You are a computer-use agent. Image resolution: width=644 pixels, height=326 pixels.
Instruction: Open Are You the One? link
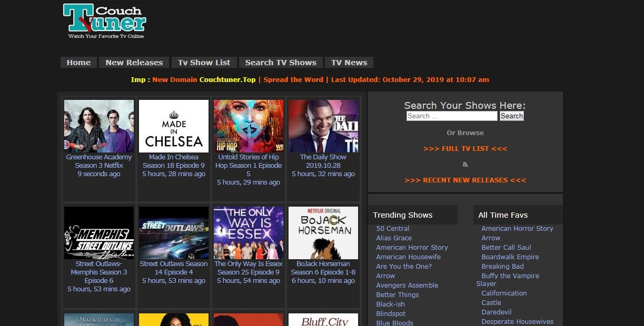pos(404,267)
